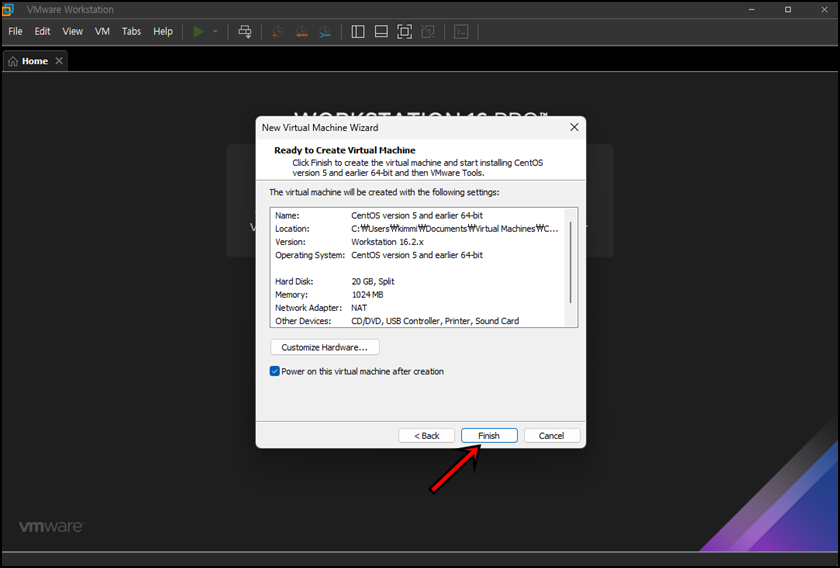Close the New Virtual Machine Wizard dialog
840x568 pixels.
(574, 127)
